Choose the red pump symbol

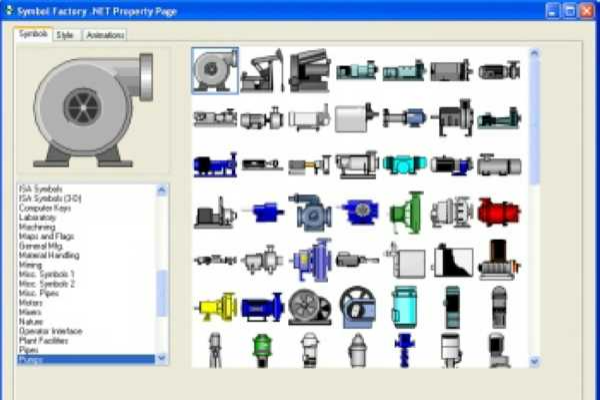click(x=498, y=211)
